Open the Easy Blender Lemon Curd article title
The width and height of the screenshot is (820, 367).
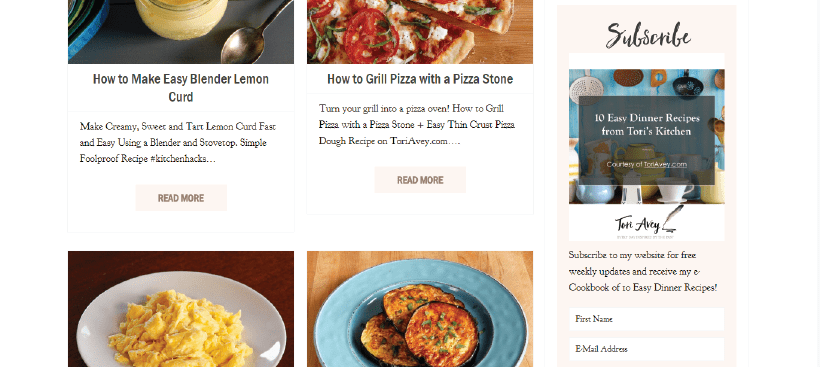[181, 88]
